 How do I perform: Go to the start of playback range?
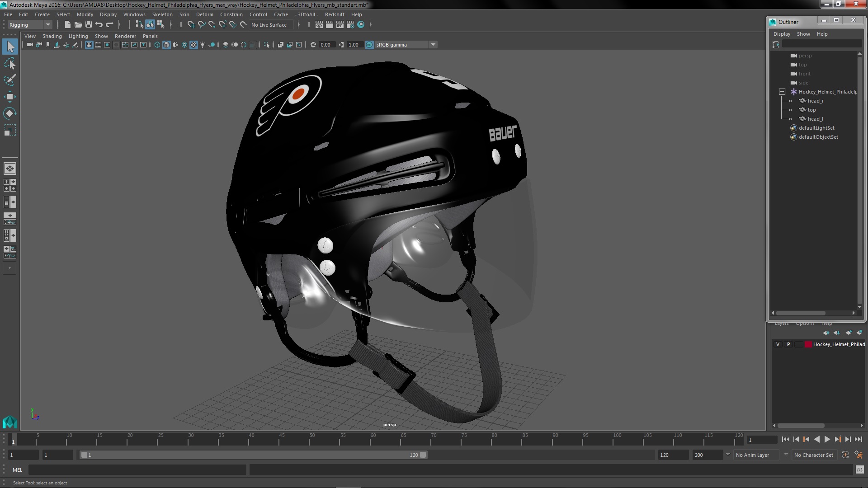click(x=786, y=439)
